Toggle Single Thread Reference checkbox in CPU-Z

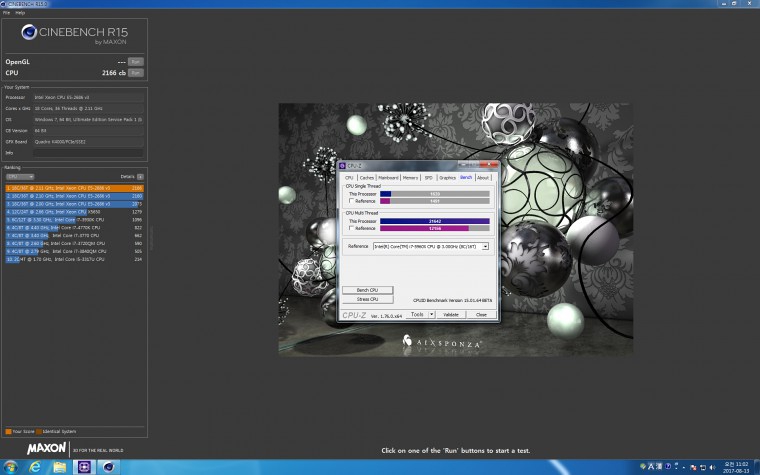[x=352, y=201]
